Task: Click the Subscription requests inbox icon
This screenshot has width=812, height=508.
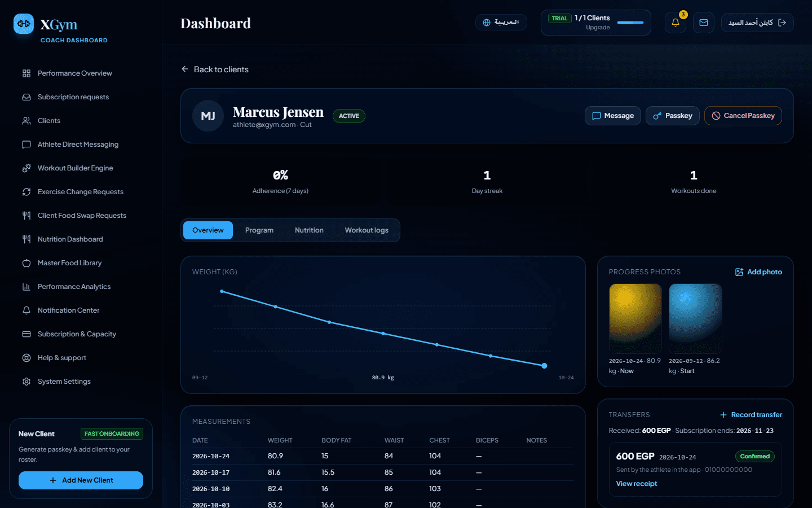Action: click(27, 97)
